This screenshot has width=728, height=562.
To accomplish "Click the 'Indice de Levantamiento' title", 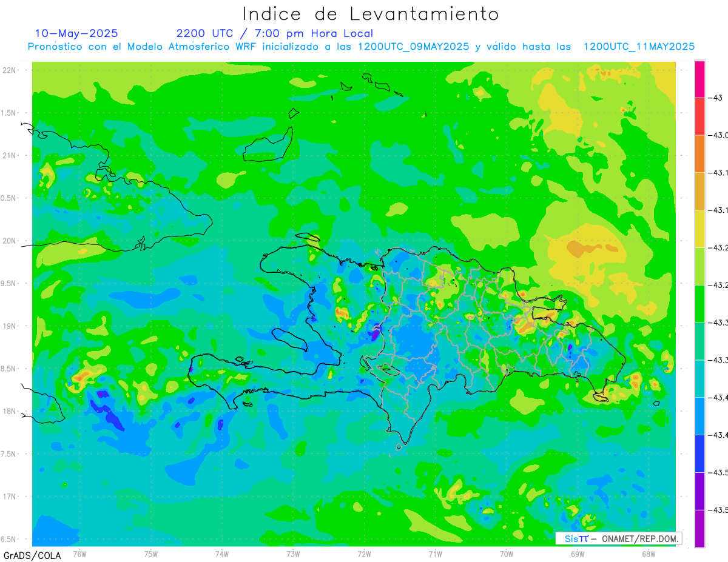I will 371,13.
